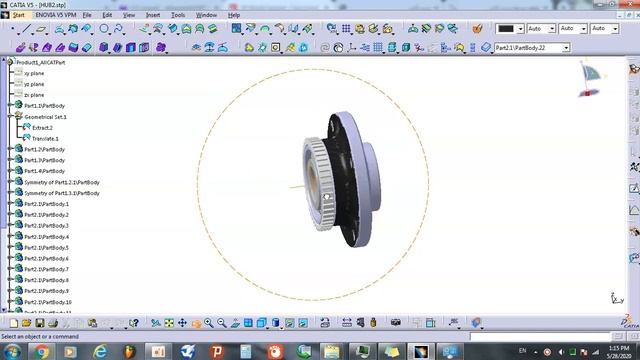Click the Windows Start orb
This screenshot has height=360, width=640.
coord(12,351)
